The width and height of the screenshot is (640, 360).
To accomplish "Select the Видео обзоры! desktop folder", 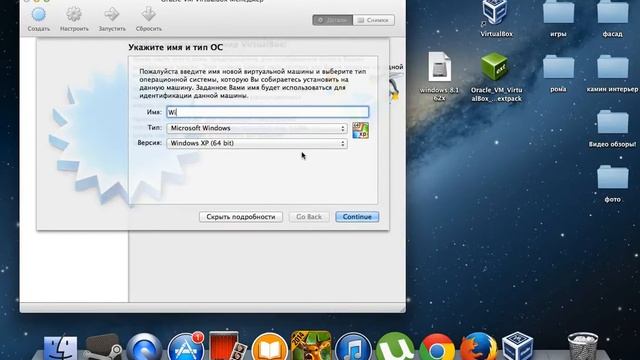I will (613, 122).
